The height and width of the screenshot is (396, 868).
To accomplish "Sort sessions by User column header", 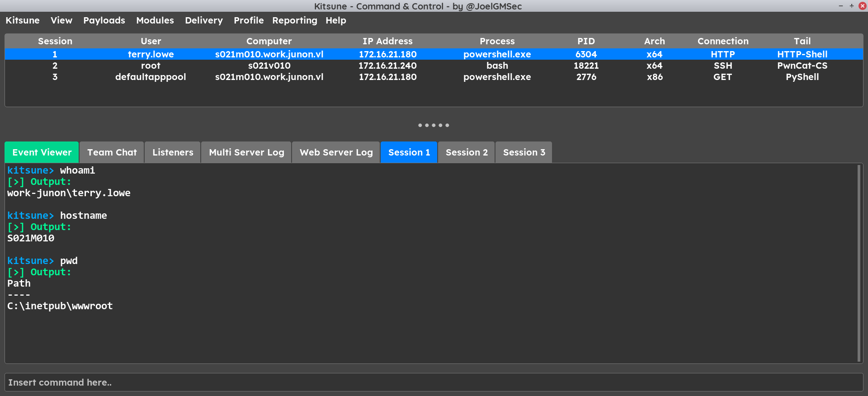I will pos(151,41).
